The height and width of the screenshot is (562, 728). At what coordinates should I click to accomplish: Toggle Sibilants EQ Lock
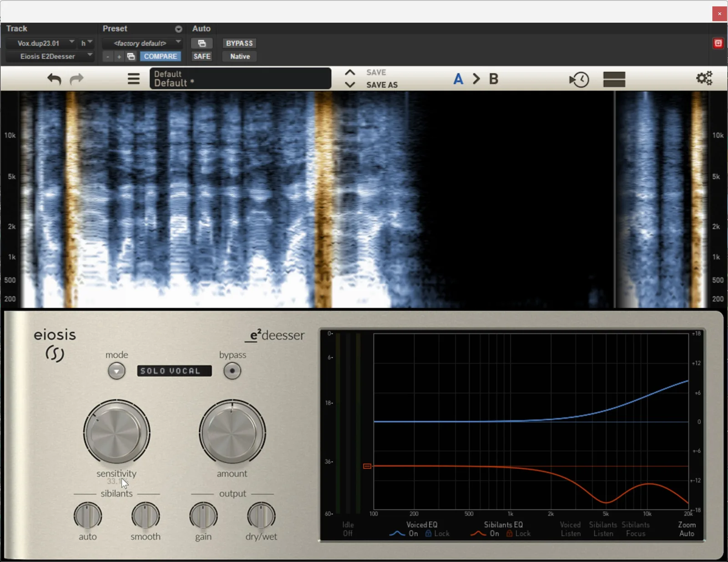tap(519, 534)
